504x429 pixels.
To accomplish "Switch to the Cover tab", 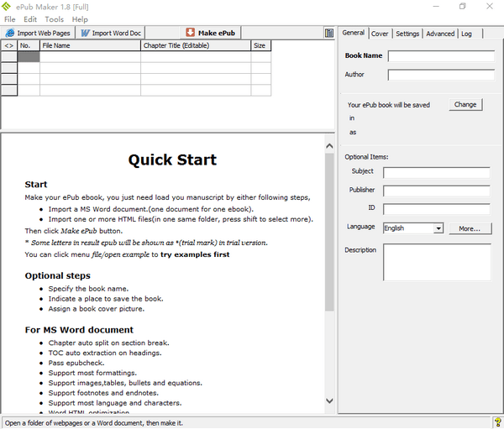I will pyautogui.click(x=380, y=34).
